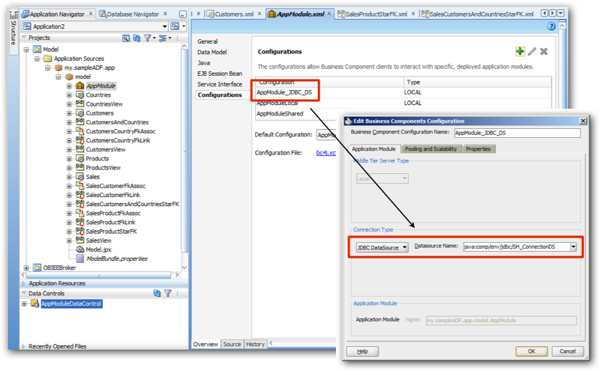This screenshot has width=600, height=371.
Task: Open the Datasource Name dropdown arrow
Action: point(573,247)
